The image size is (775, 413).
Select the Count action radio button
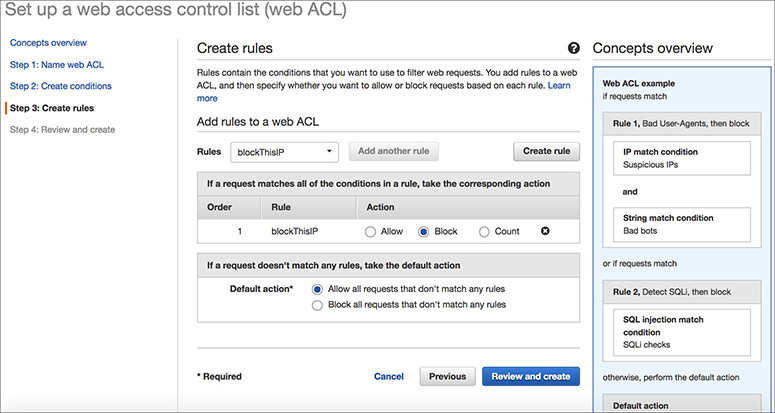pos(485,231)
